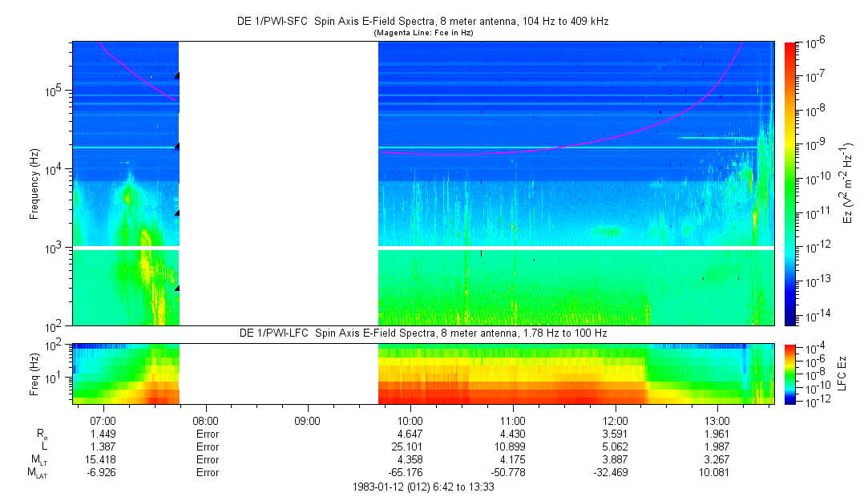Click the white data gap in the upper spectrogram
Screen dimensions: 868x497
point(278,183)
